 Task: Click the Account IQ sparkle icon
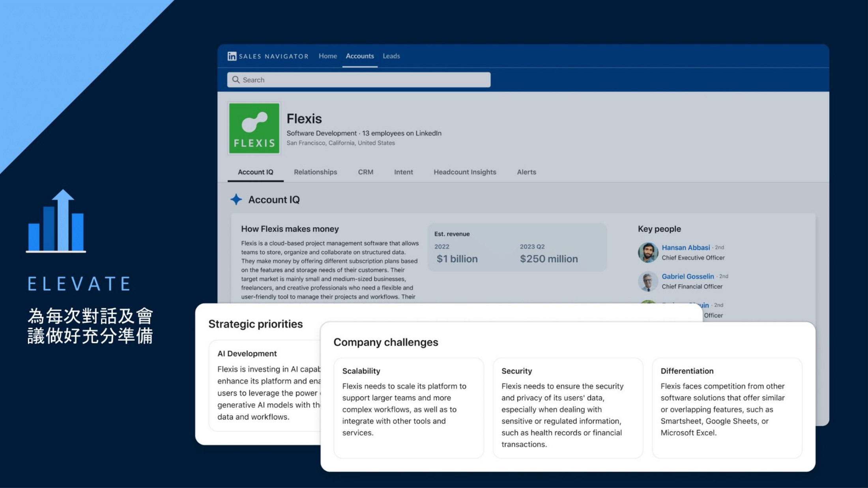pos(236,199)
